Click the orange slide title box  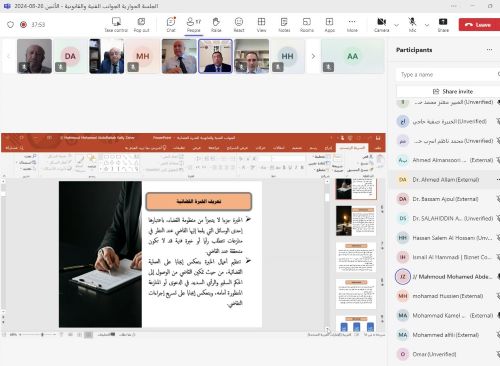[x=199, y=201]
